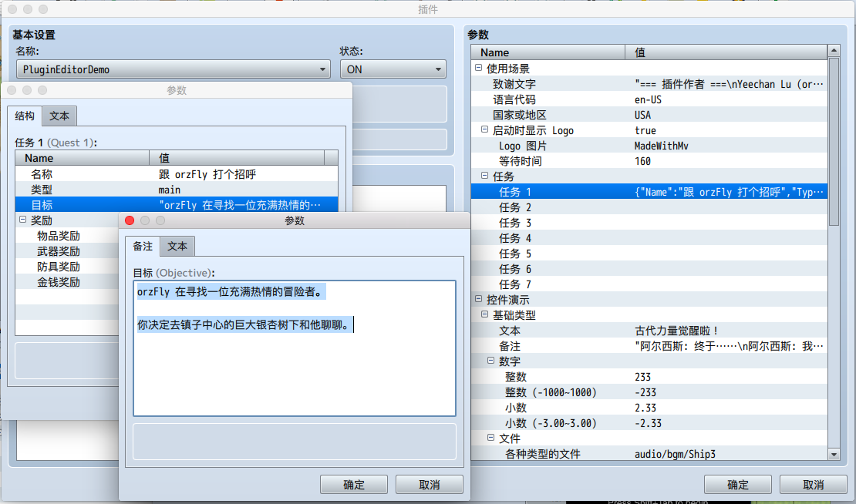Select 文本 row under 基础类型
The width and height of the screenshot is (856, 504).
click(x=649, y=331)
